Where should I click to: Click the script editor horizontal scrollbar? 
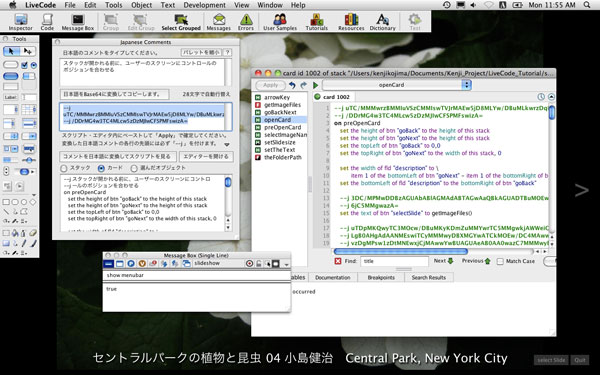click(400, 251)
